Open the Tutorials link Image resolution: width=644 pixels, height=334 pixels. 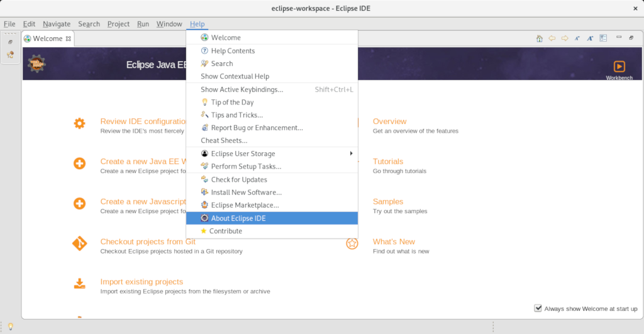tap(387, 162)
